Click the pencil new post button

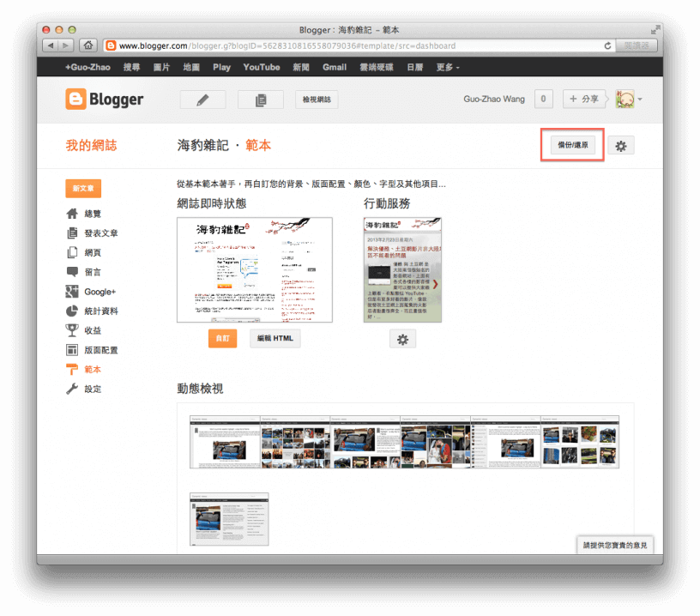(x=202, y=100)
